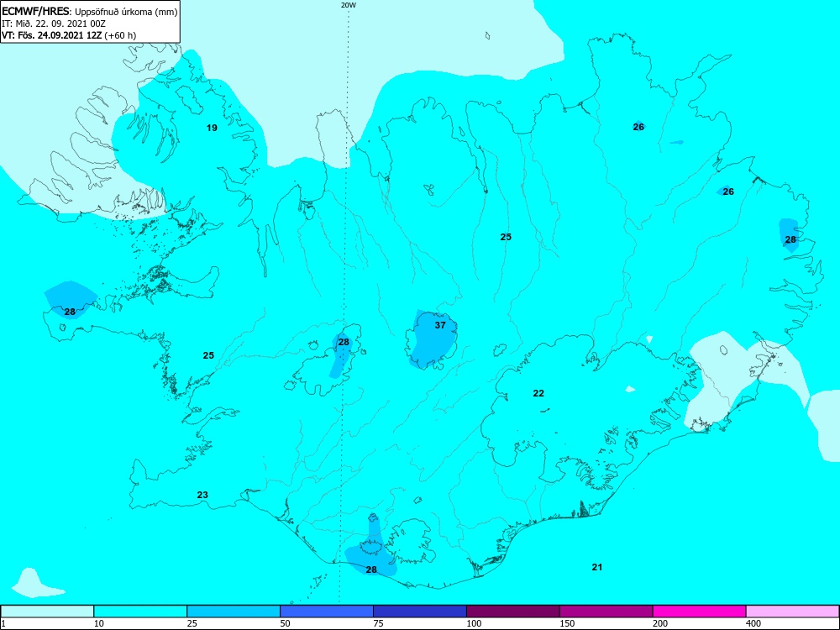
Task: Click the precipitation value 19 in Westfjords
Action: (x=213, y=128)
